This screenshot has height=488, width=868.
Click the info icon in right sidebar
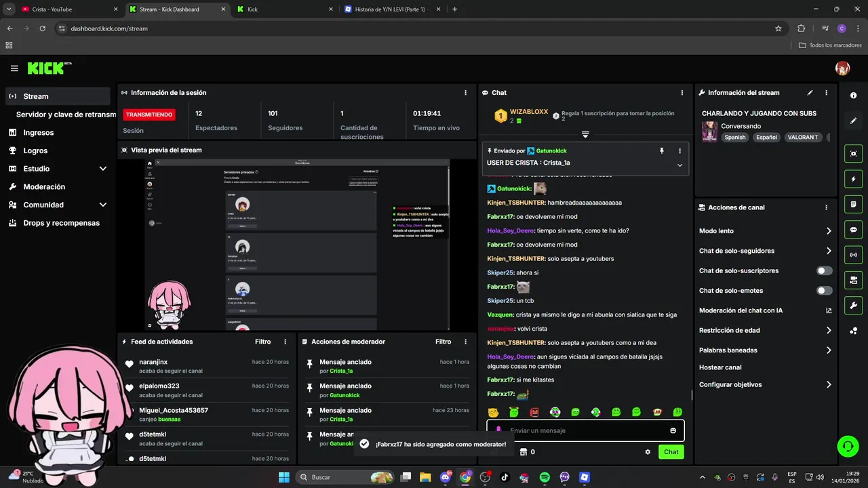pyautogui.click(x=853, y=96)
